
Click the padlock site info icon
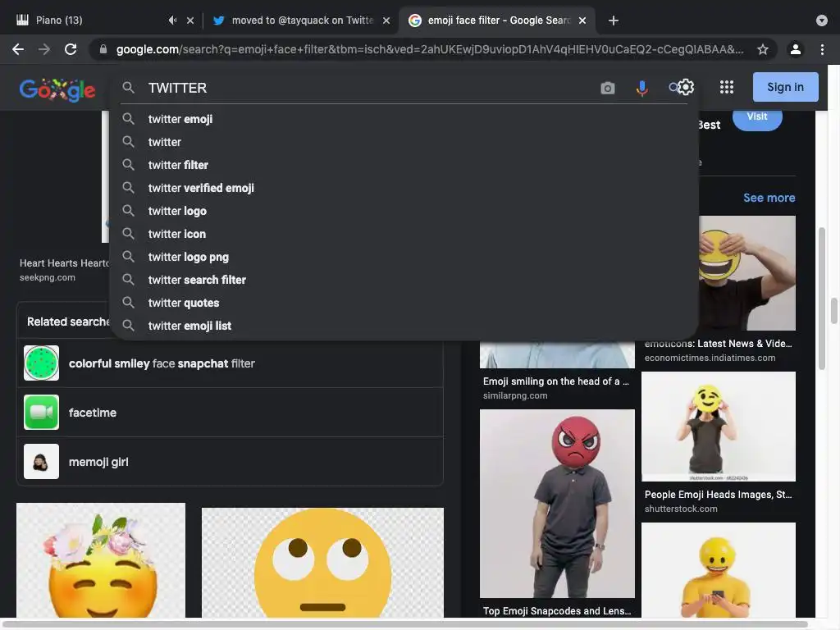pyautogui.click(x=103, y=49)
